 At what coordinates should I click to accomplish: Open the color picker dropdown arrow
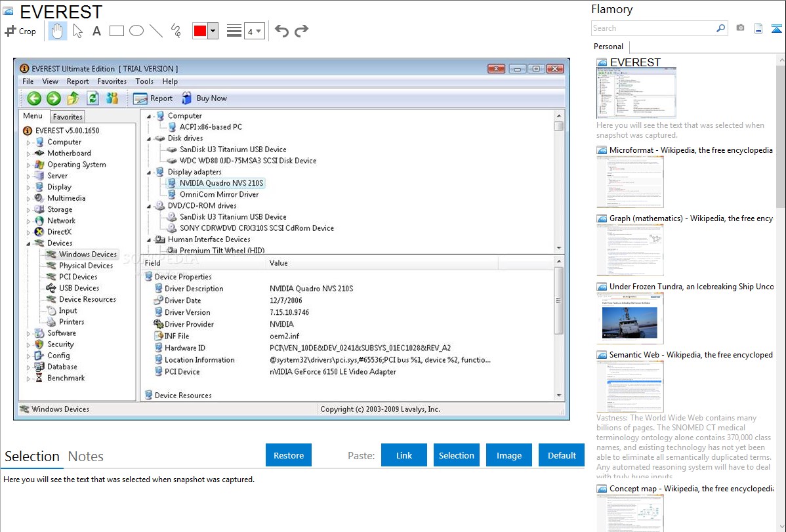click(x=213, y=31)
